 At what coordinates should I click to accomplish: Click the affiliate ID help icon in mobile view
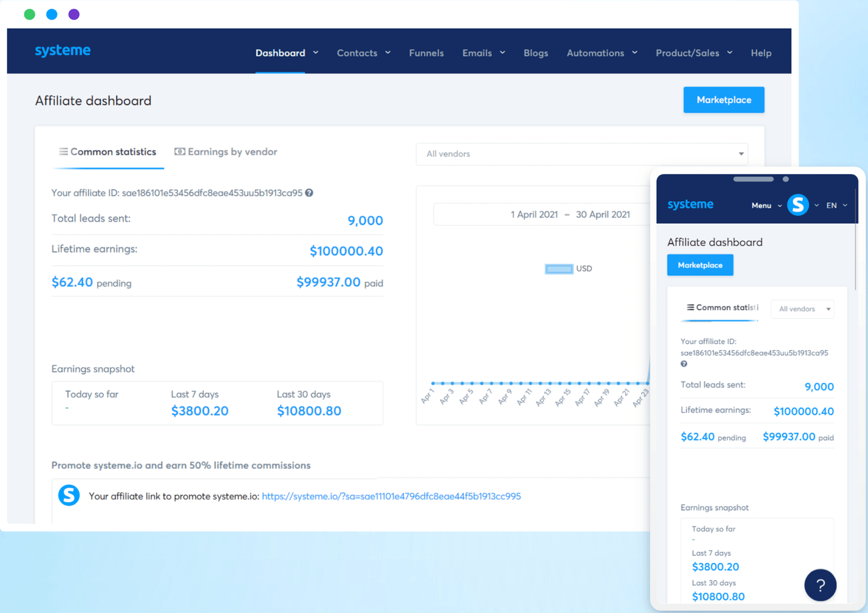click(684, 364)
